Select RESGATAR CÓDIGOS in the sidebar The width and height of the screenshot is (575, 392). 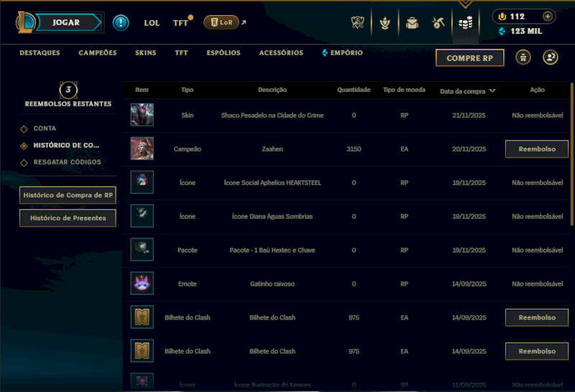pyautogui.click(x=67, y=162)
